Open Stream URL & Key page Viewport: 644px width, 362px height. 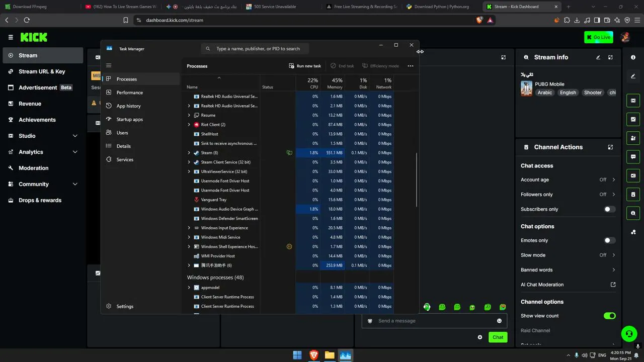pyautogui.click(x=43, y=71)
